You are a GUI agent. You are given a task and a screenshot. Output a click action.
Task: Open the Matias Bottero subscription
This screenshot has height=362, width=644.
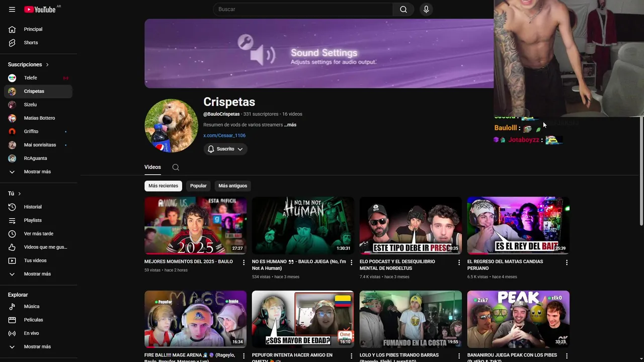point(38,118)
